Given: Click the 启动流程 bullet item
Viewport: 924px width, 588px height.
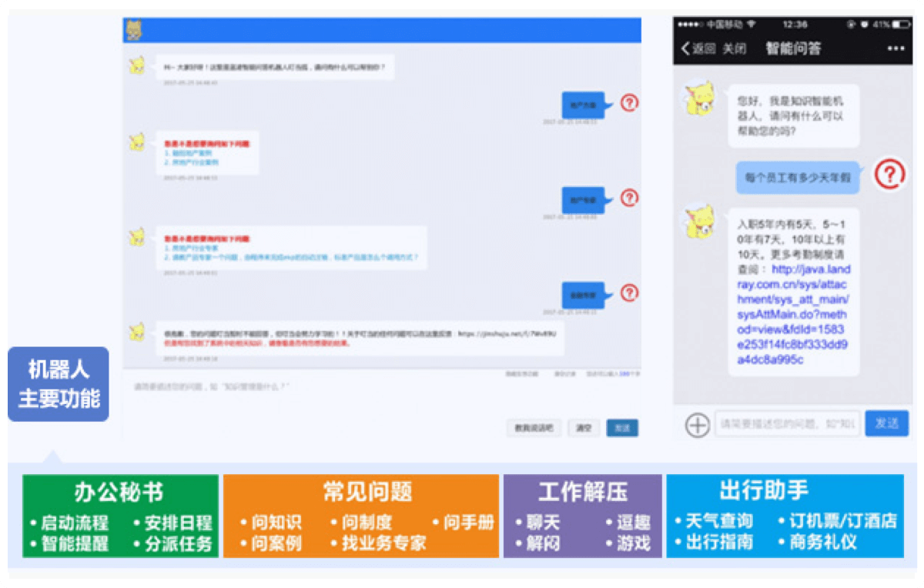Looking at the screenshot, I should (69, 523).
